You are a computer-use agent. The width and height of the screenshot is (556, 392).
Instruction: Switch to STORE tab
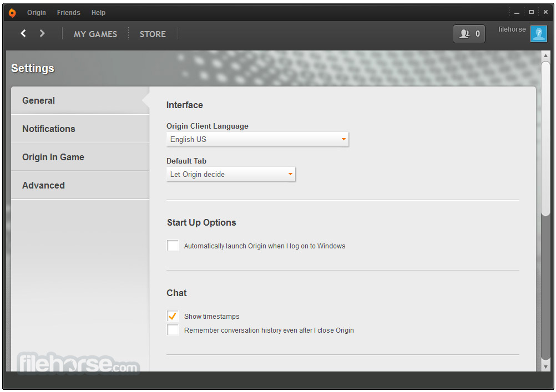click(153, 34)
